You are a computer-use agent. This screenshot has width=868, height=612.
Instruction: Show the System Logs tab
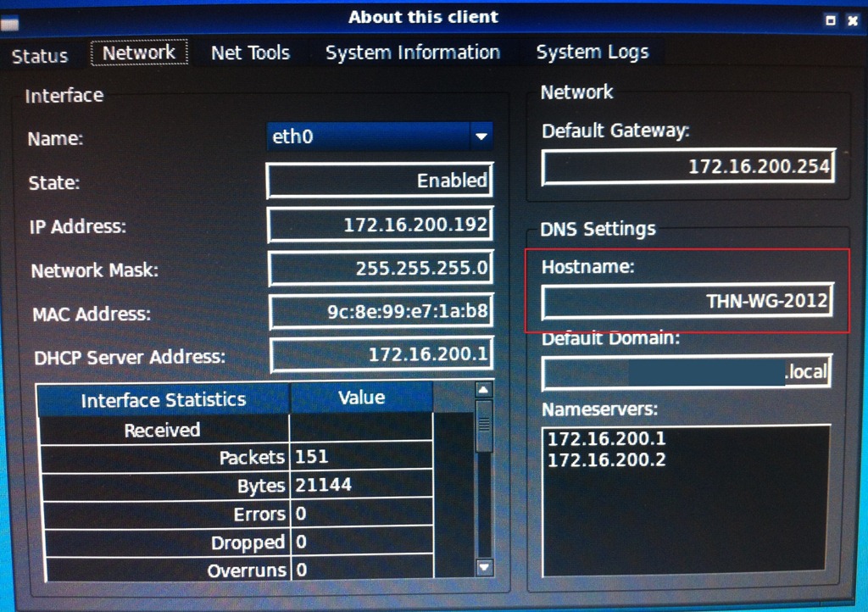pyautogui.click(x=592, y=53)
